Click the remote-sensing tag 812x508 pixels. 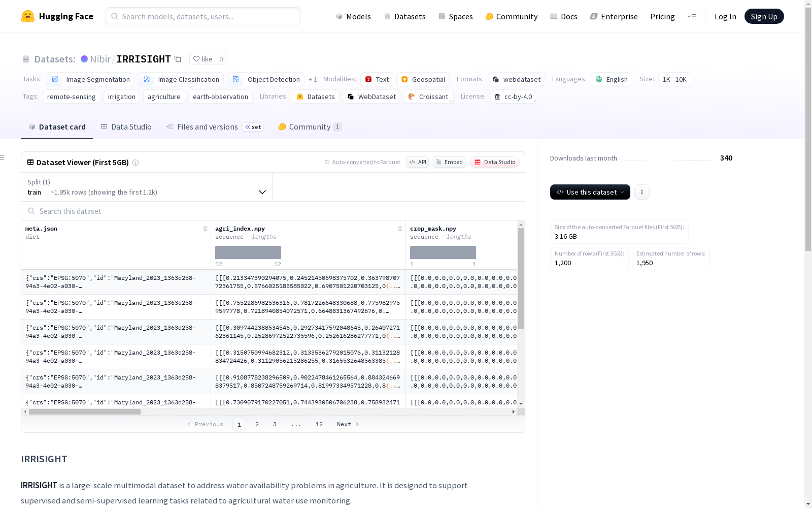(72, 97)
